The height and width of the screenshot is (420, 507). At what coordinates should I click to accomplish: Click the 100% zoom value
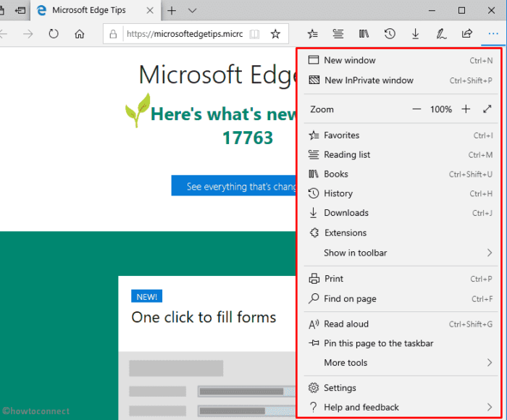pos(441,109)
